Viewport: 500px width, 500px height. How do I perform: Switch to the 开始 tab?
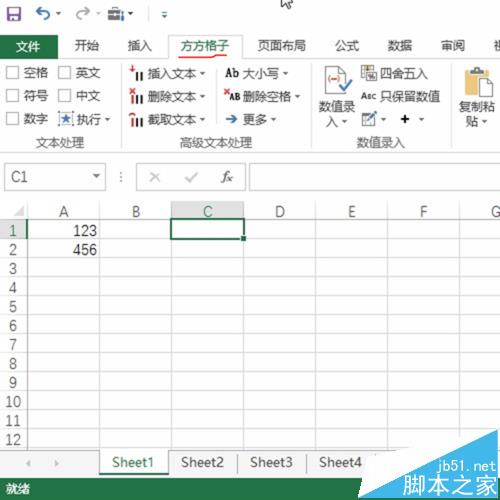point(87,45)
